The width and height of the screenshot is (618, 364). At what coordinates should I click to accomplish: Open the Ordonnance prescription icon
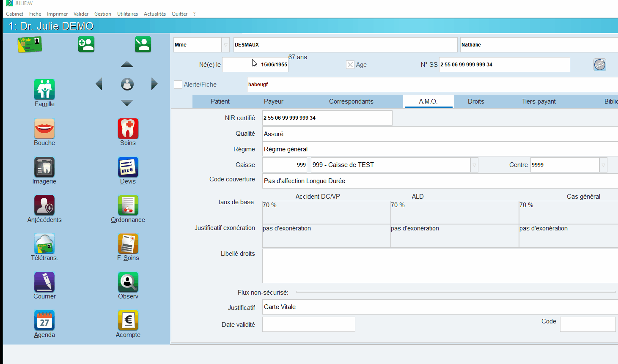(128, 205)
